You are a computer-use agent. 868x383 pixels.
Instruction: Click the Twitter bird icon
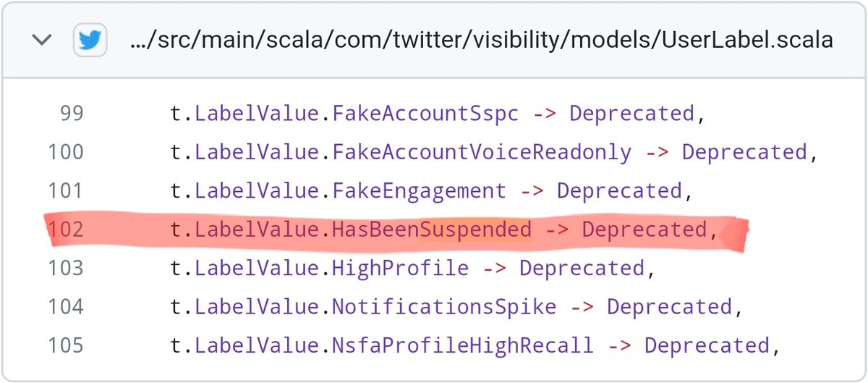tap(89, 41)
